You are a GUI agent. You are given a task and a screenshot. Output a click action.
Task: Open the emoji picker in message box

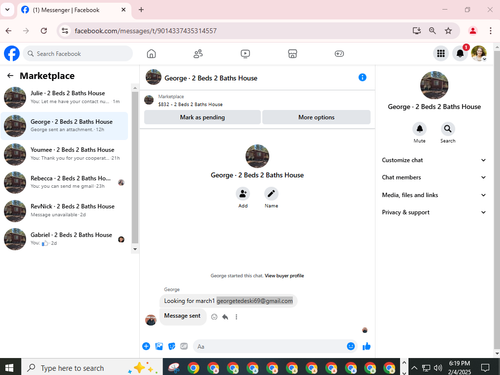(351, 346)
